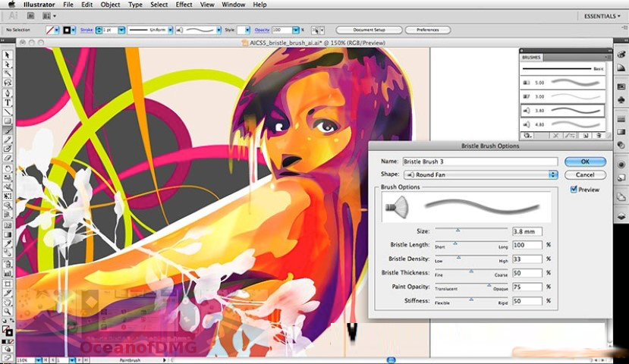Open the Window menu
Viewport: 629px width, 364px height.
coord(234,5)
